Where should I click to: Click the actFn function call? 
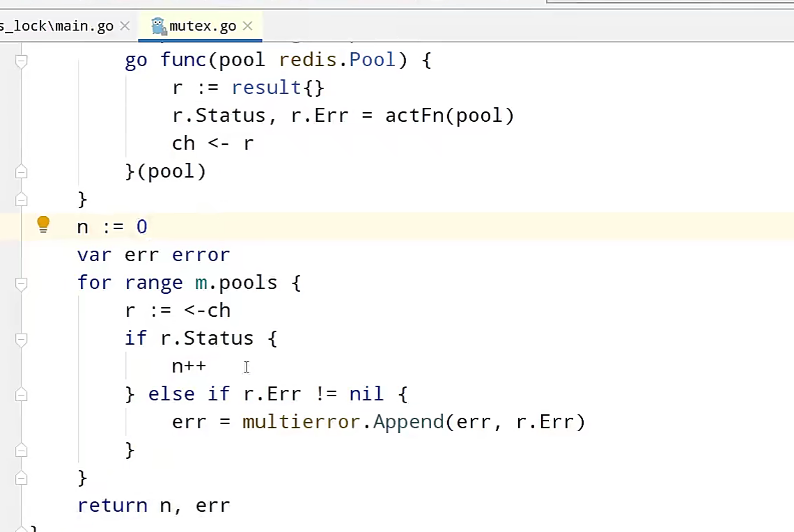[x=414, y=116]
